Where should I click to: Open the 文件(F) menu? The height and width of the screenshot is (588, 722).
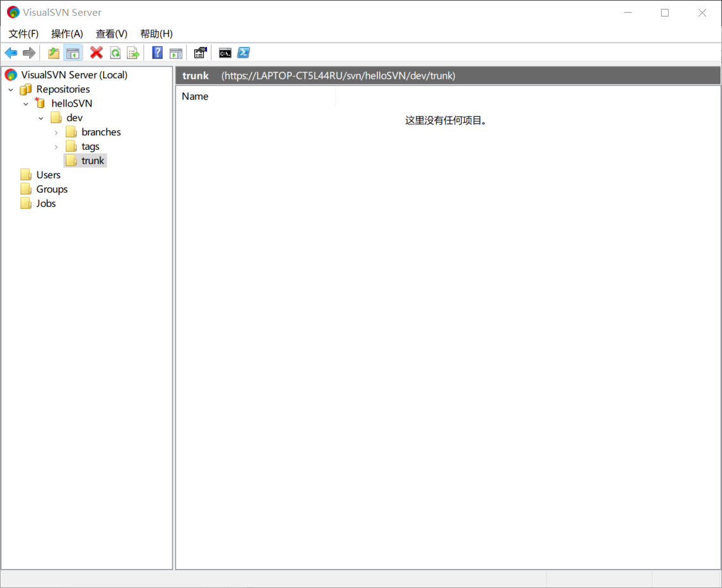click(23, 34)
